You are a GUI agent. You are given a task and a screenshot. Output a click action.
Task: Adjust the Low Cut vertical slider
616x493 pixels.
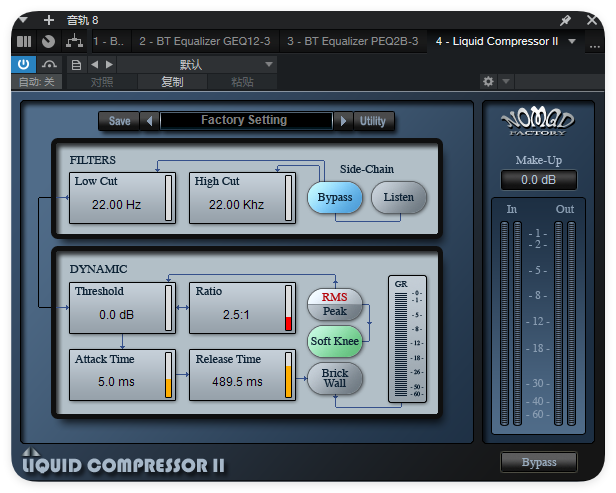(169, 198)
